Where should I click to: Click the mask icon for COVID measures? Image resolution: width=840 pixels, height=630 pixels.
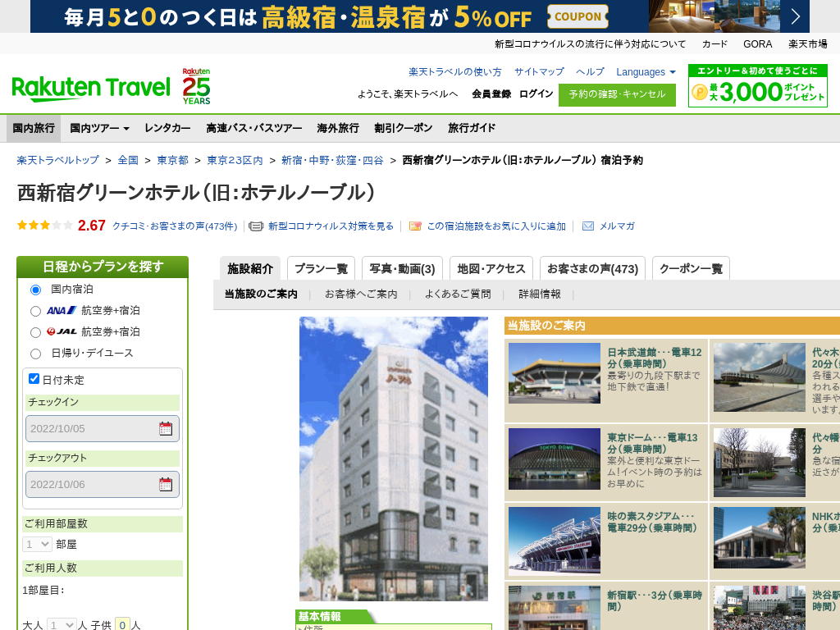point(256,226)
